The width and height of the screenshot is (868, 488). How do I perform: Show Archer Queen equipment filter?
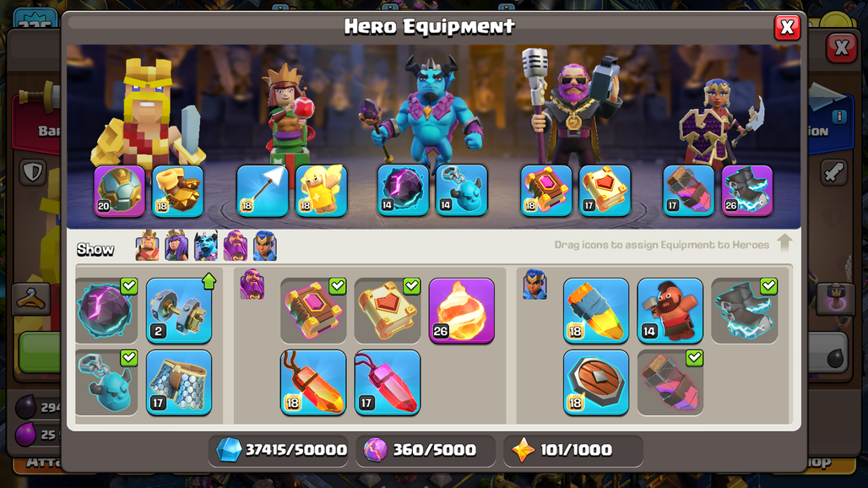[x=176, y=246]
